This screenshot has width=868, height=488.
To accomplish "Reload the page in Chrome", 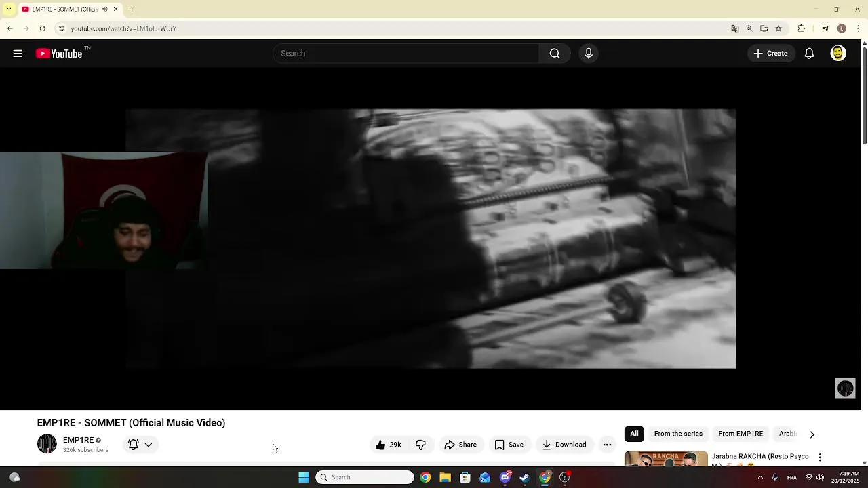I will click(42, 28).
